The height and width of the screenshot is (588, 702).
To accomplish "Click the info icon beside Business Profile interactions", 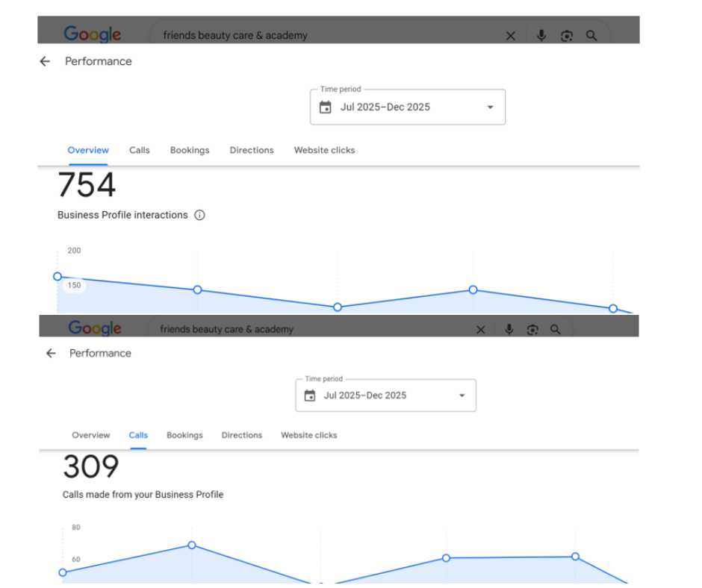I will pyautogui.click(x=199, y=215).
